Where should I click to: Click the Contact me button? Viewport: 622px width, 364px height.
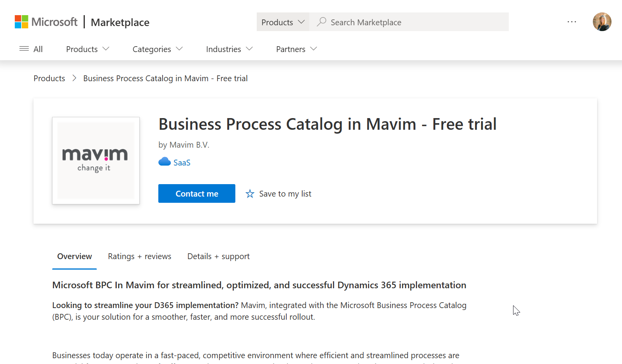(x=196, y=193)
